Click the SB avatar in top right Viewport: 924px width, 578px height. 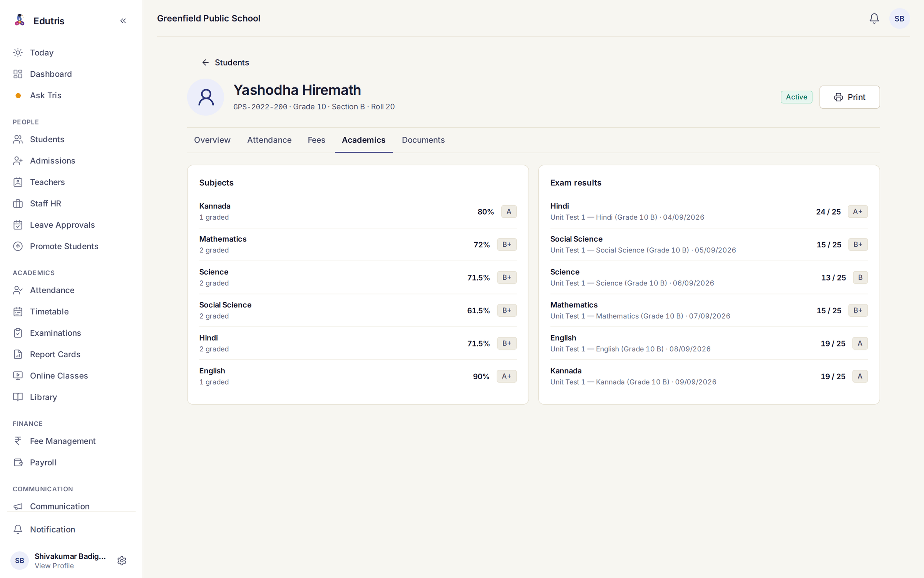tap(899, 18)
